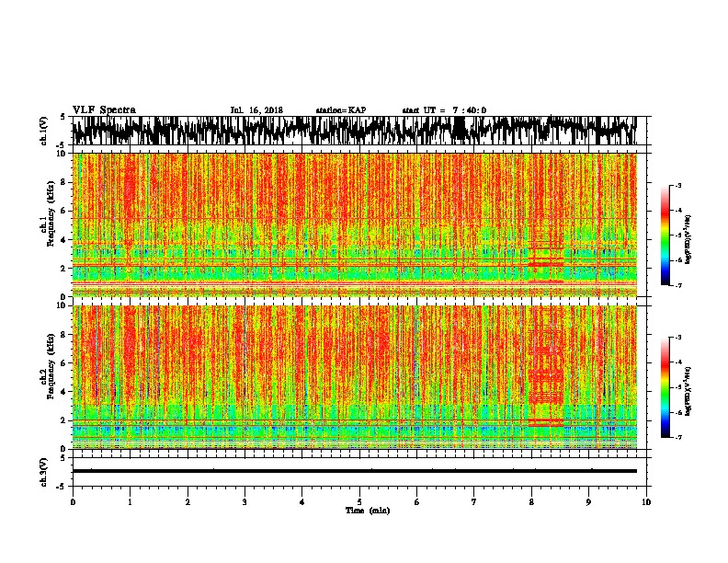Select the "start UT = 7:40:0" label

(444, 110)
